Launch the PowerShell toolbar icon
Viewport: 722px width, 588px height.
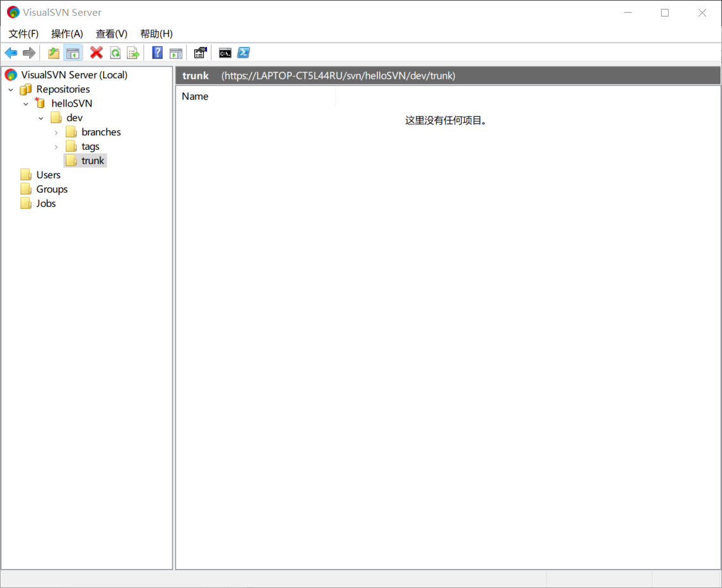click(x=244, y=53)
